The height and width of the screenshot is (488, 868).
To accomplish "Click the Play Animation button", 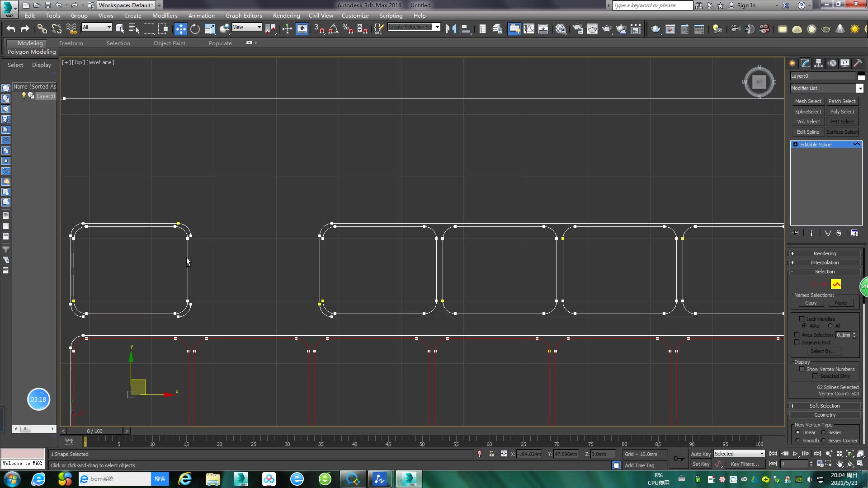I will coord(795,454).
